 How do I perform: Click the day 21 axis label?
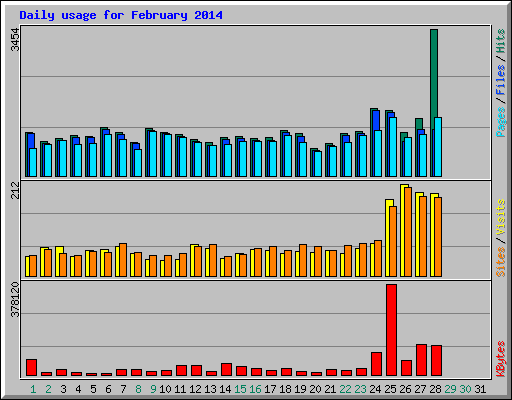330,389
